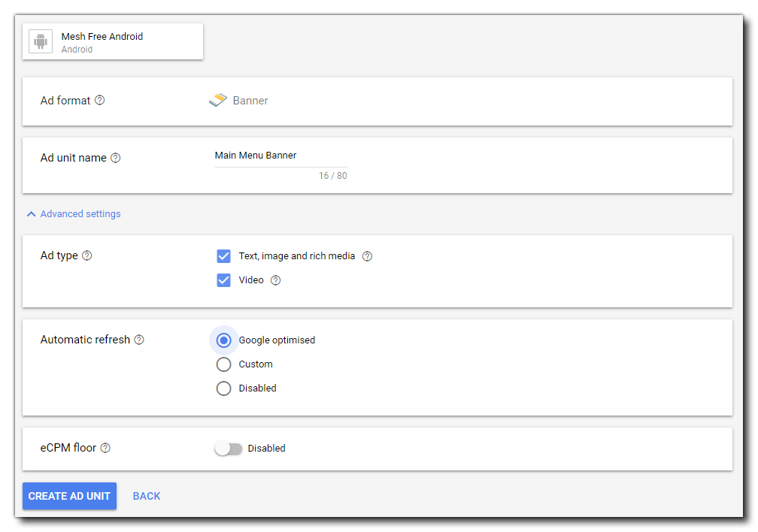Open help icon beside Ad unit name
Image resolution: width=758 pixels, height=532 pixels.
pos(115,159)
